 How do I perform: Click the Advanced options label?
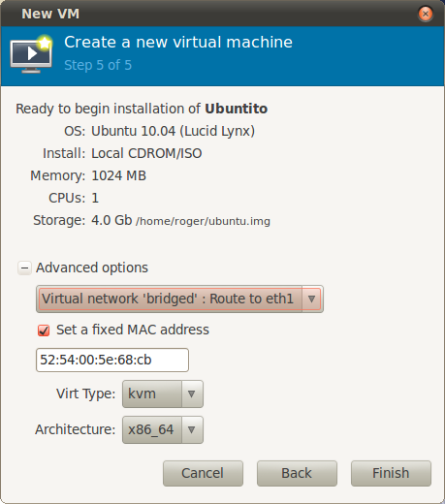[92, 268]
